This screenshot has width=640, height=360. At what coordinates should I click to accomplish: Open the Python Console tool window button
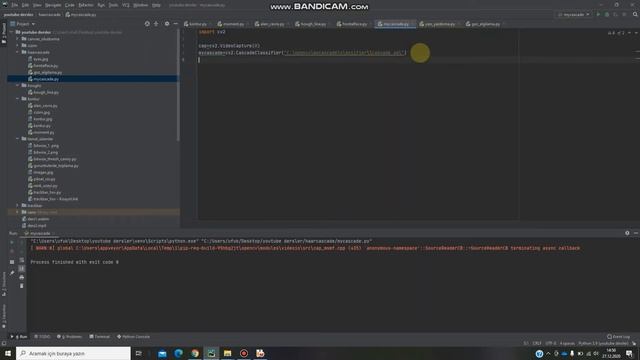click(x=133, y=337)
